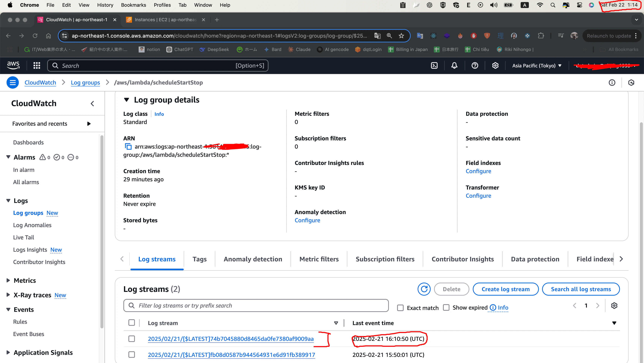The width and height of the screenshot is (644, 363).
Task: Copy the log group ARN
Action: coord(128,146)
